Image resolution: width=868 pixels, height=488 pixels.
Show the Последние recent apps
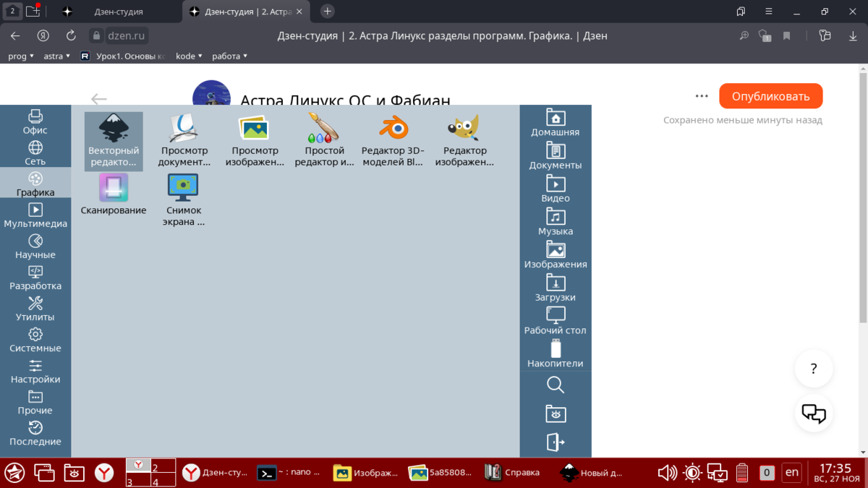[x=35, y=432]
